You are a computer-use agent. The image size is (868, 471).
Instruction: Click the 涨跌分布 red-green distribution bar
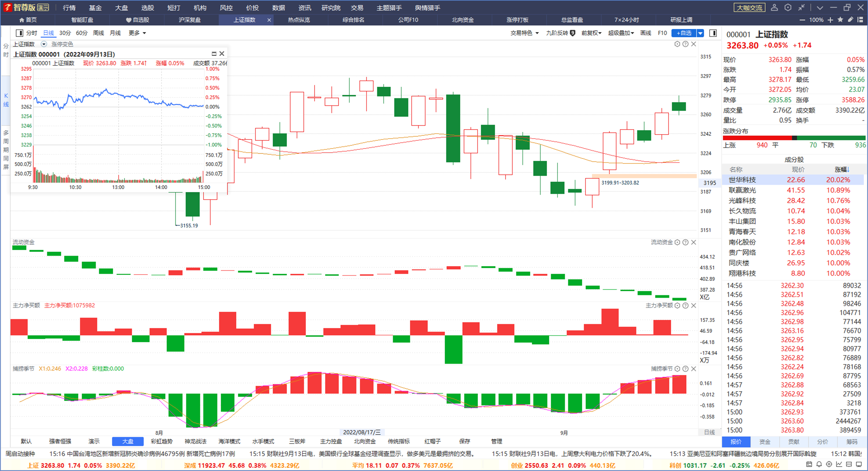tap(794, 138)
